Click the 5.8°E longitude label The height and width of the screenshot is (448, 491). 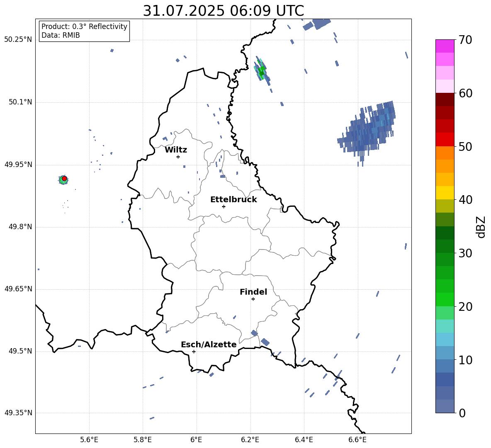[143, 440]
